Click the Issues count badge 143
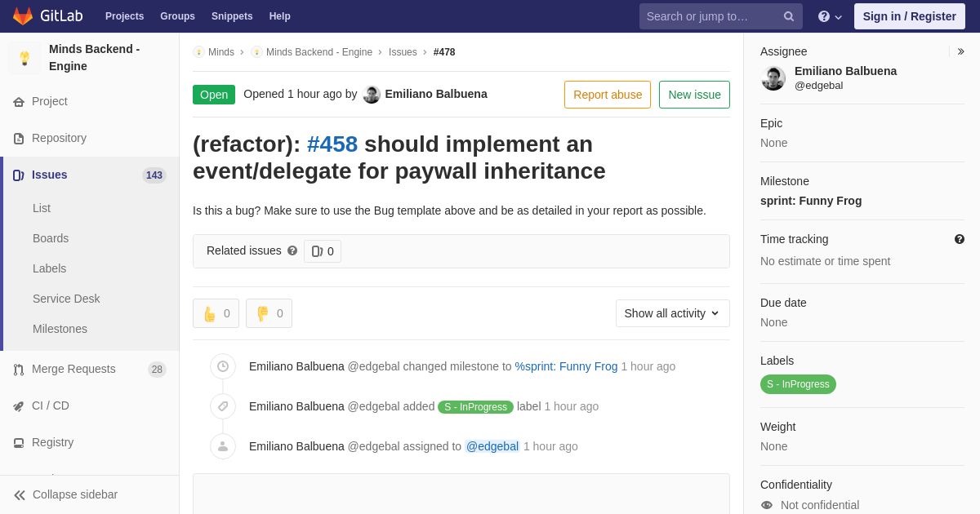 tap(154, 175)
